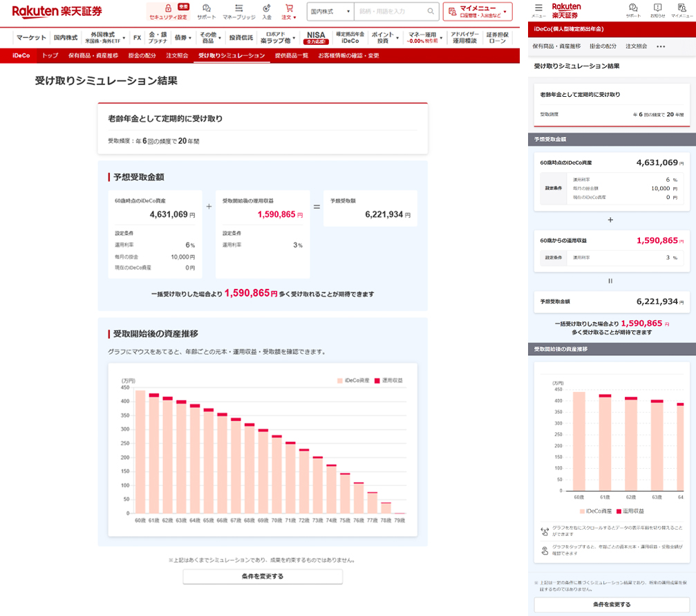Viewport: 696px width, 616px height.
Task: Tap the mobile お知らせ notification icon
Action: [657, 8]
